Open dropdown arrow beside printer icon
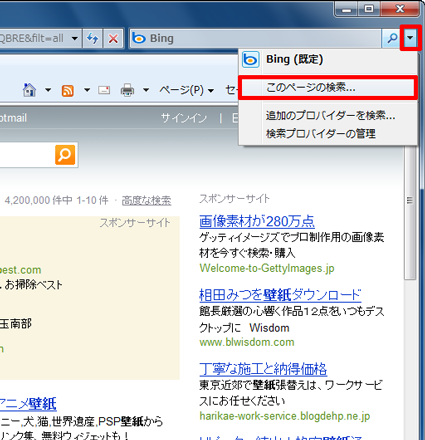The height and width of the screenshot is (440, 425). (146, 90)
